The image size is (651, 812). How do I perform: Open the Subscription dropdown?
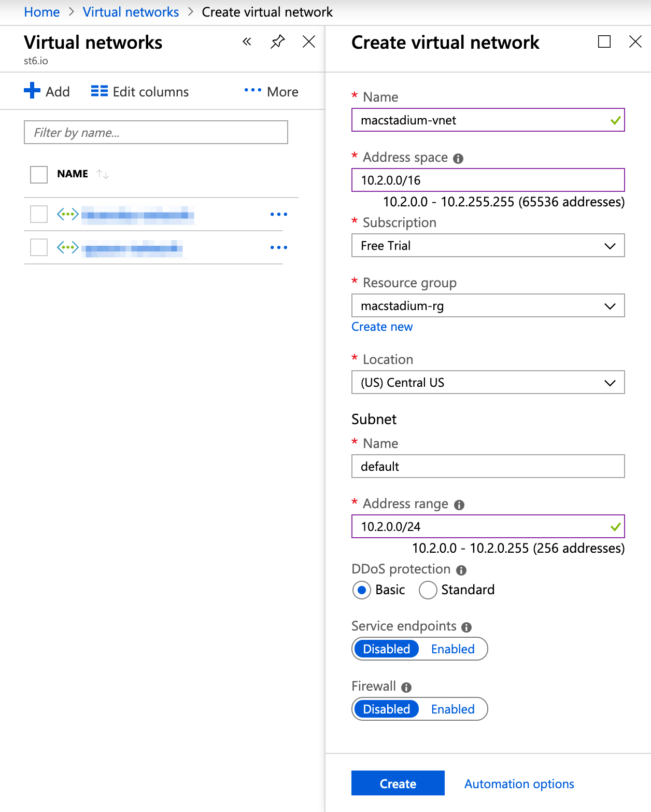pos(611,246)
